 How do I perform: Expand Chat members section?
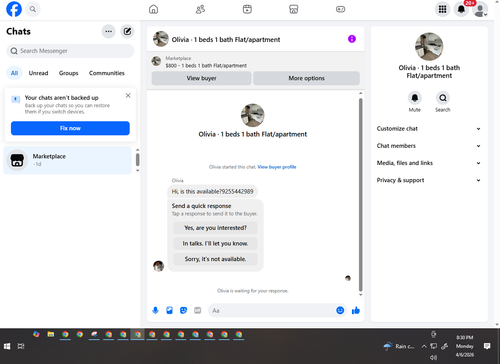click(429, 146)
